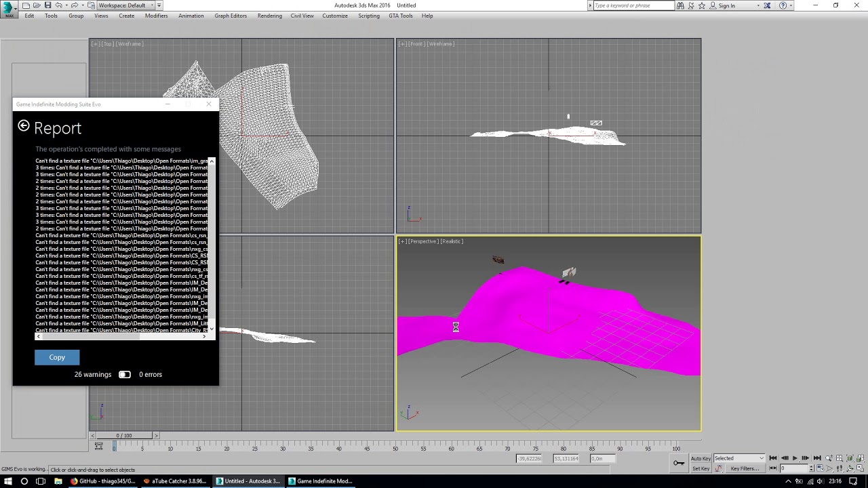The image size is (868, 488).
Task: Click the Orbit viewport icon
Action: coord(850,468)
